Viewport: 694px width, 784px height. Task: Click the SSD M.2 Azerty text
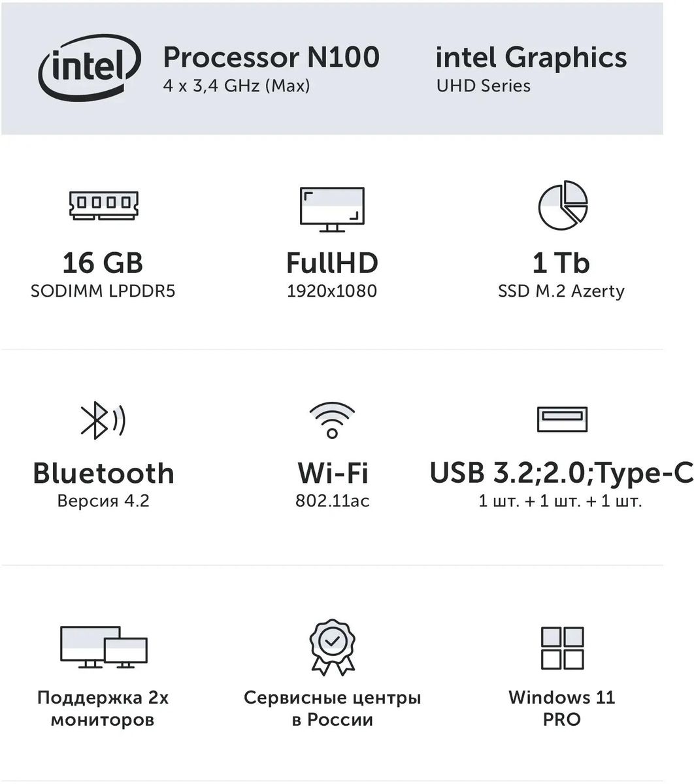[x=561, y=291]
